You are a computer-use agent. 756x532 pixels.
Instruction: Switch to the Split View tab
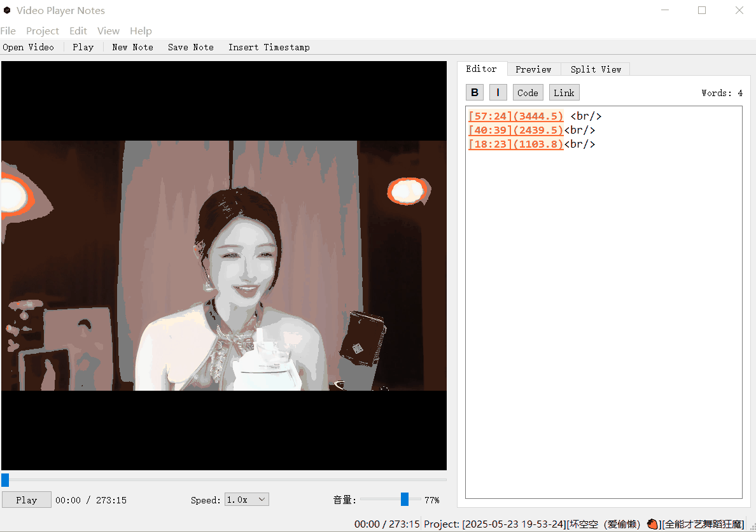[594, 69]
